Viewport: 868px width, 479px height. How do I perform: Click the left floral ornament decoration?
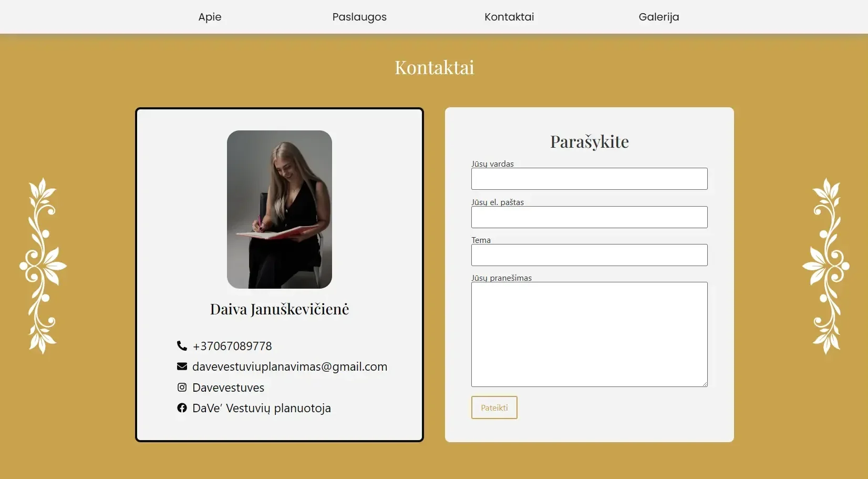[43, 266]
